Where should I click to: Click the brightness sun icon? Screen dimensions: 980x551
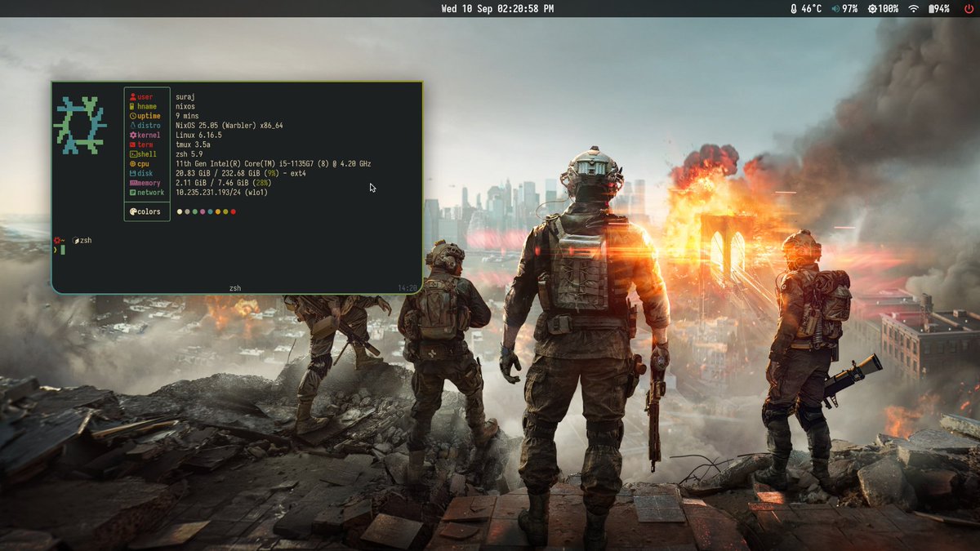pos(872,8)
